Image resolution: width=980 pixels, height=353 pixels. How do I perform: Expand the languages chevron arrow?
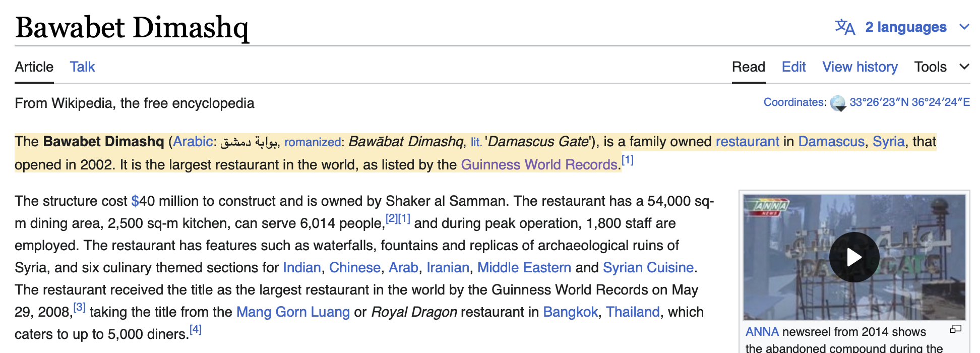tap(964, 27)
